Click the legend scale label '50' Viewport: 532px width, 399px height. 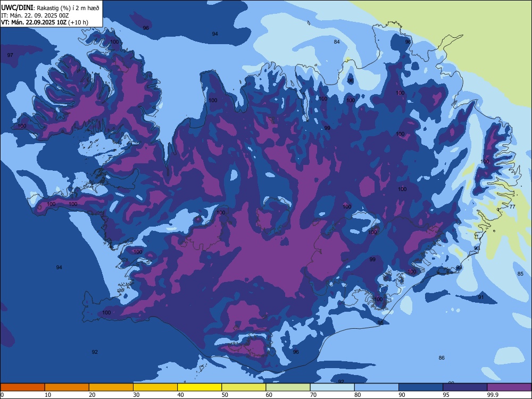(225, 395)
